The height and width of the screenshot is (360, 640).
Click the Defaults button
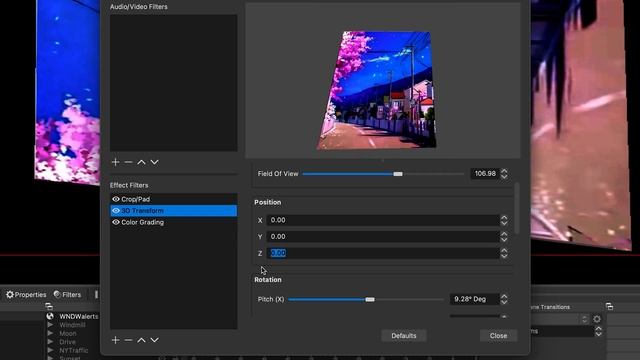click(x=404, y=336)
